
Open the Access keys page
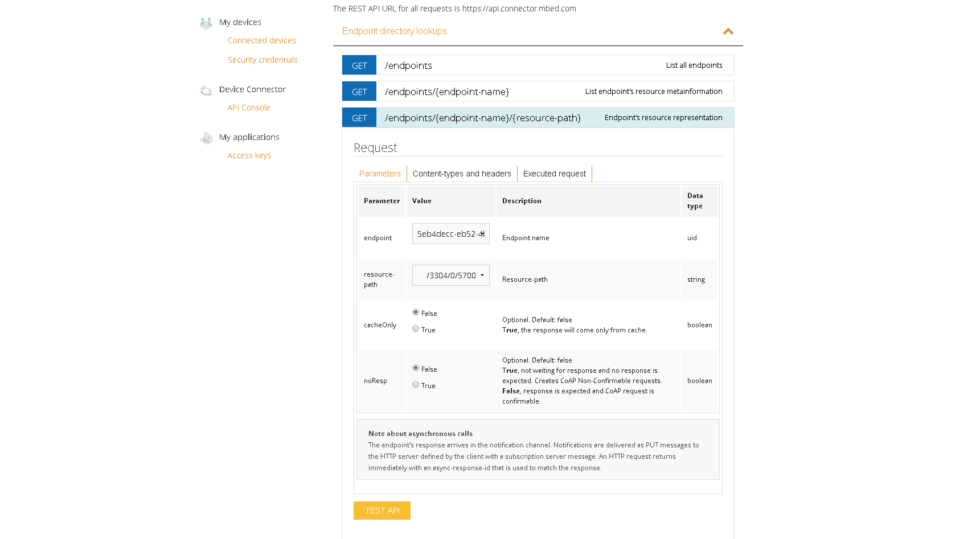tap(249, 155)
